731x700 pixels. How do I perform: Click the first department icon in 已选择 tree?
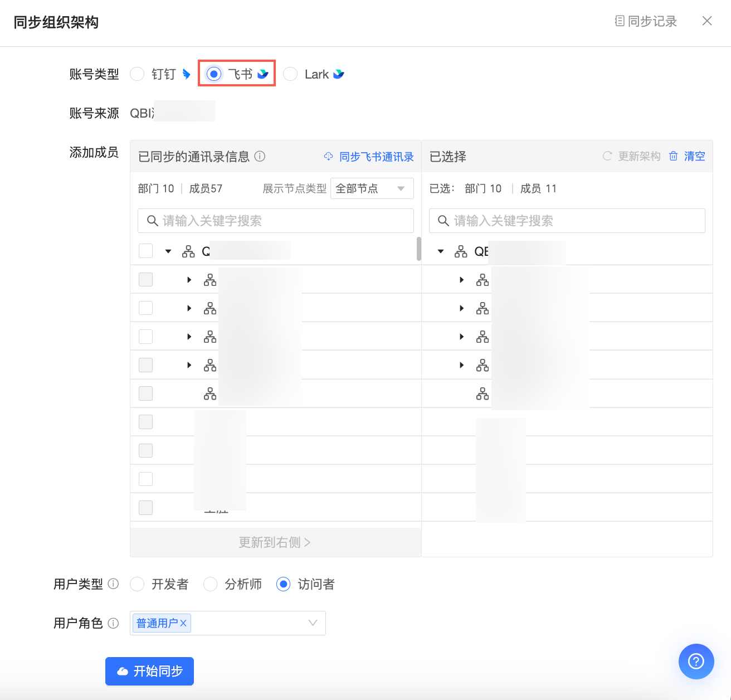pos(483,280)
